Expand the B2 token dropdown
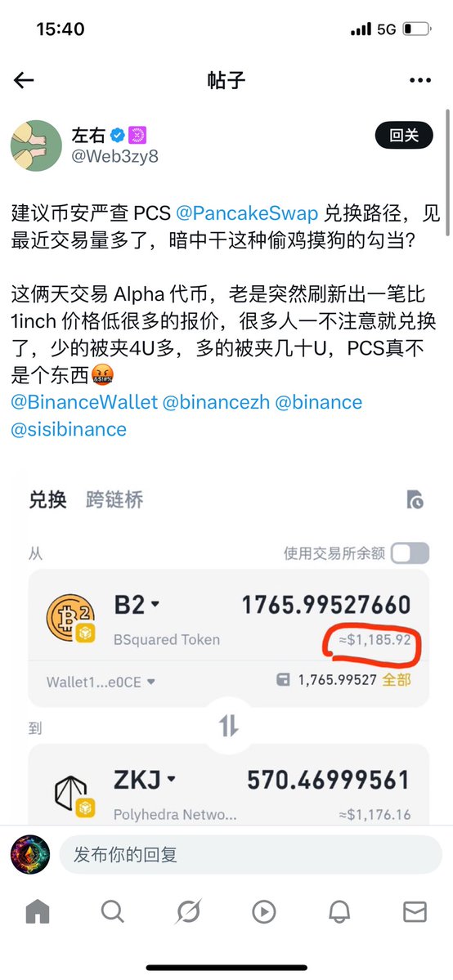 [x=137, y=605]
